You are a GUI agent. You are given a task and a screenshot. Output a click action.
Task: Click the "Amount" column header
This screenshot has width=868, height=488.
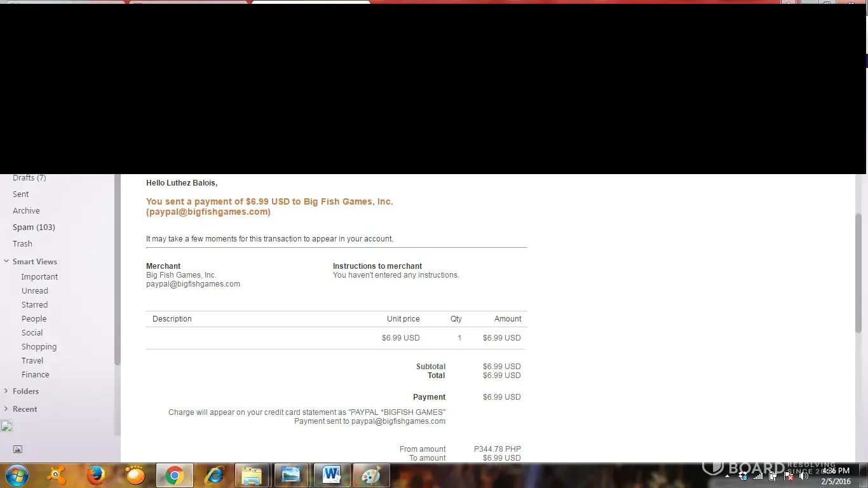pyautogui.click(x=508, y=319)
